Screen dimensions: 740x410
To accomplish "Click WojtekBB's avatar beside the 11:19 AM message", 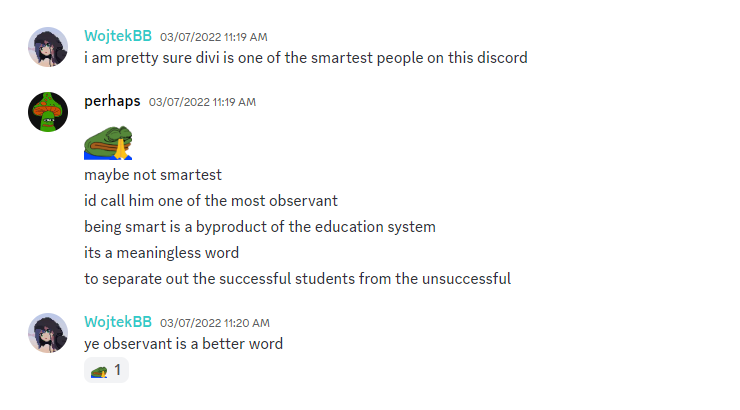I will [x=47, y=47].
